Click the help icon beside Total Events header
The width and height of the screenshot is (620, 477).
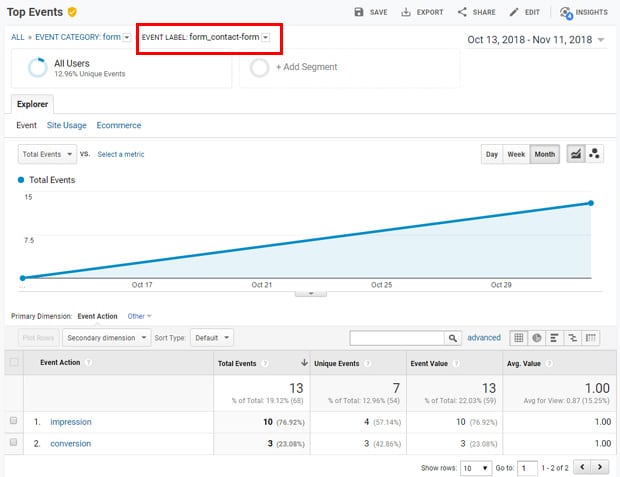pos(265,363)
